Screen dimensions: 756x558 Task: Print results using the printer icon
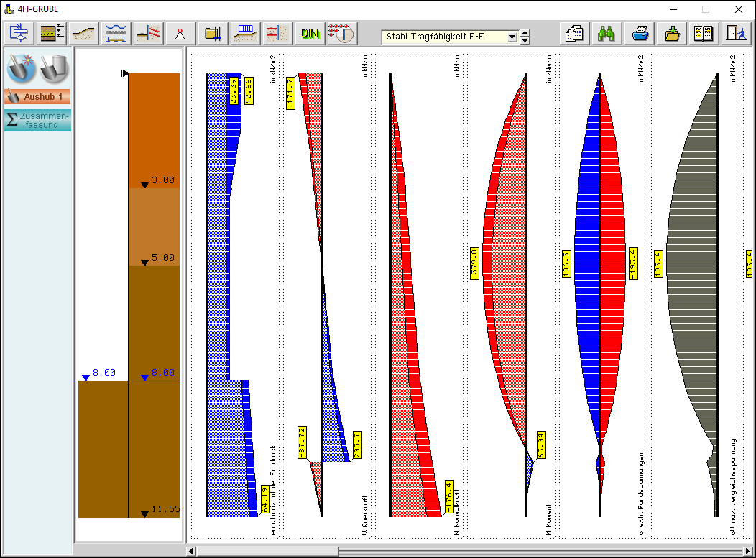[639, 34]
